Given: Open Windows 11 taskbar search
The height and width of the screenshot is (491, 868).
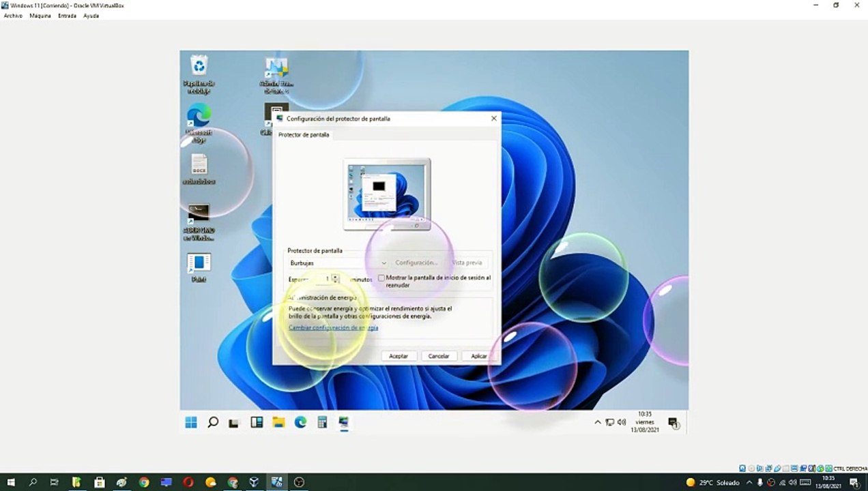Looking at the screenshot, I should coord(213,423).
